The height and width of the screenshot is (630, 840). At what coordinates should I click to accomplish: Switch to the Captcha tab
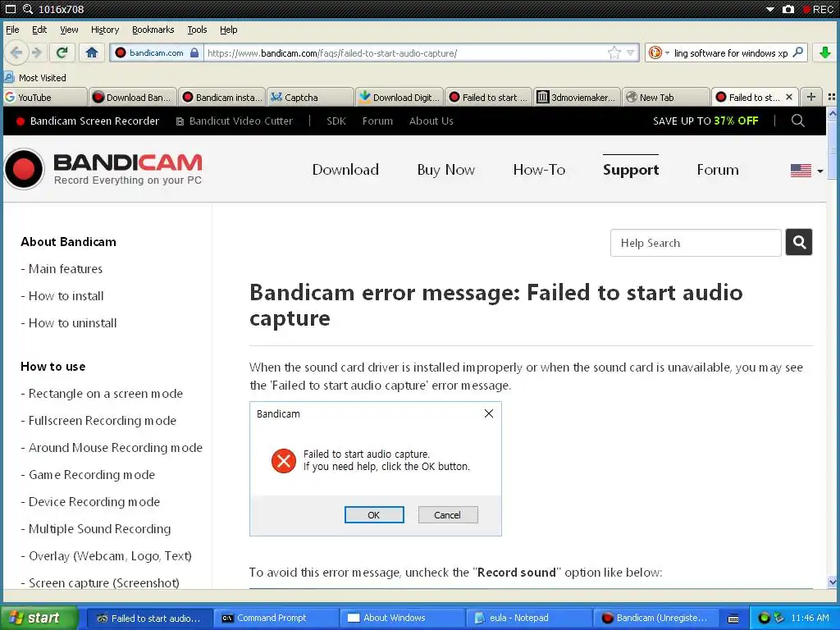(x=310, y=97)
